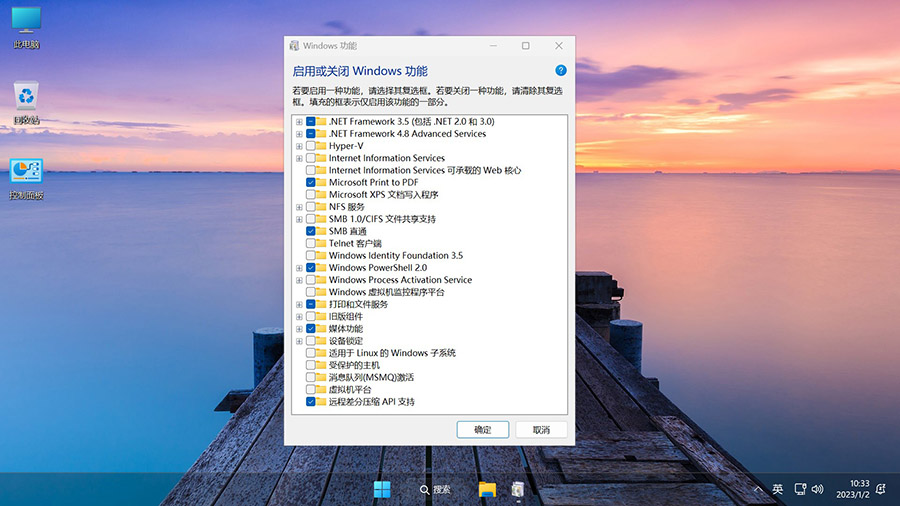Open the Windows Start menu
The image size is (900, 506).
382,489
